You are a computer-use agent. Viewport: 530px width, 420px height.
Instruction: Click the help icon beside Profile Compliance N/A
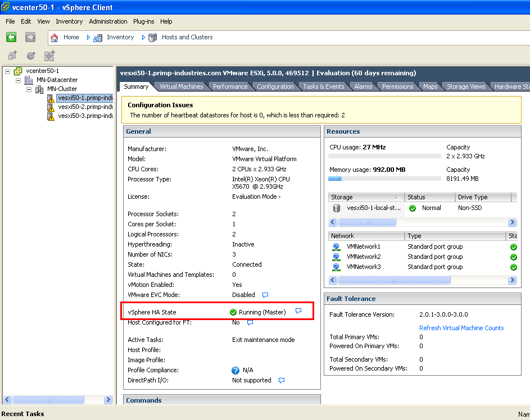click(235, 370)
